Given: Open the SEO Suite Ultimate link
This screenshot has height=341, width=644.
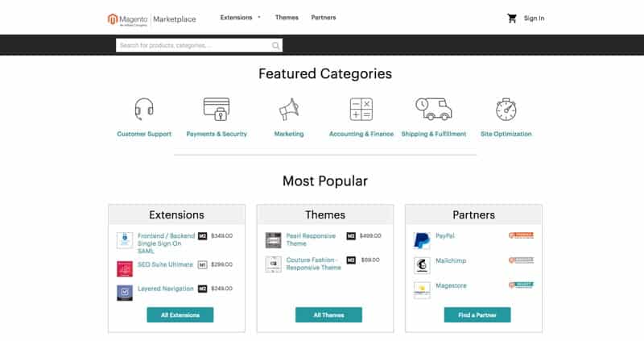Looking at the screenshot, I should point(165,264).
